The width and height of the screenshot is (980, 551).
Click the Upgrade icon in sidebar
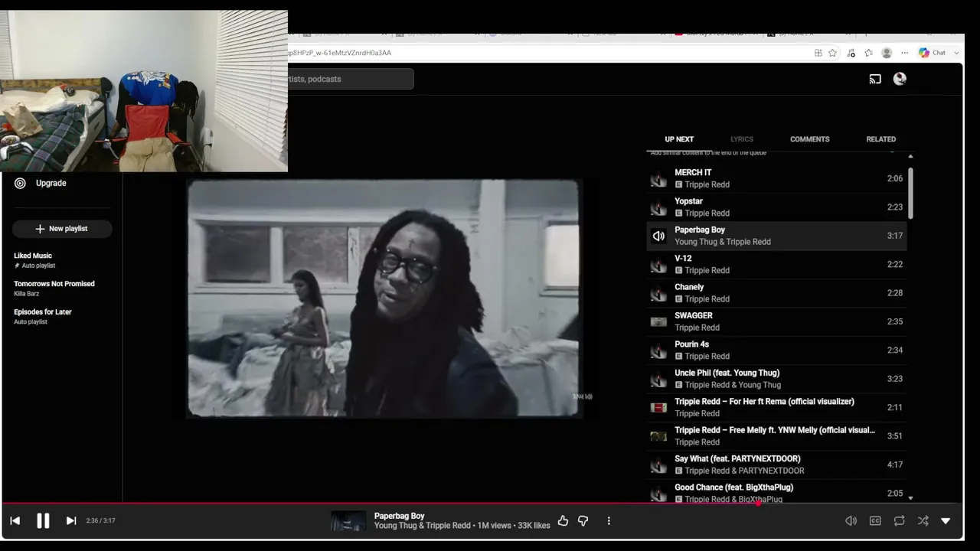(x=20, y=183)
